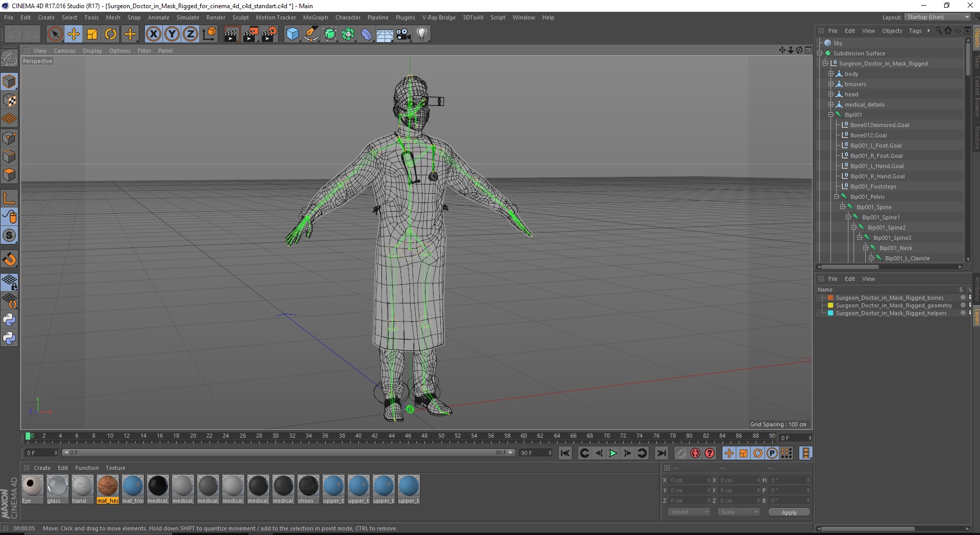The height and width of the screenshot is (535, 980).
Task: Expand the body object
Action: [831, 74]
